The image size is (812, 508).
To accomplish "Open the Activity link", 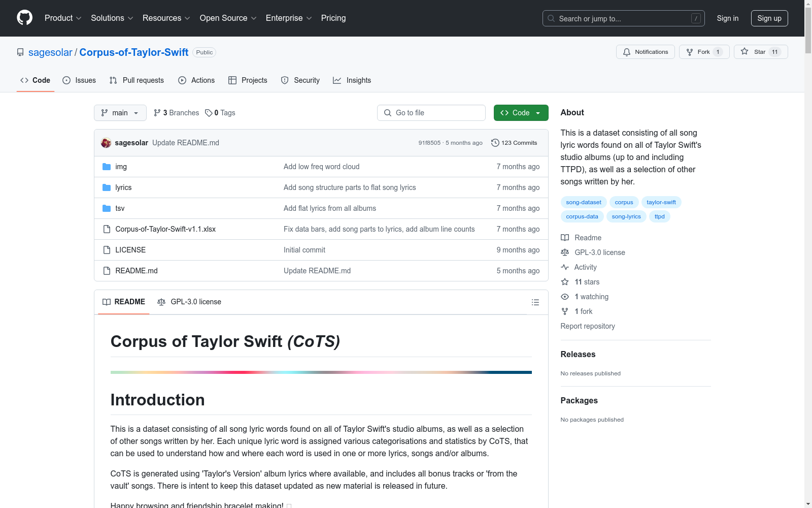I will click(x=579, y=267).
